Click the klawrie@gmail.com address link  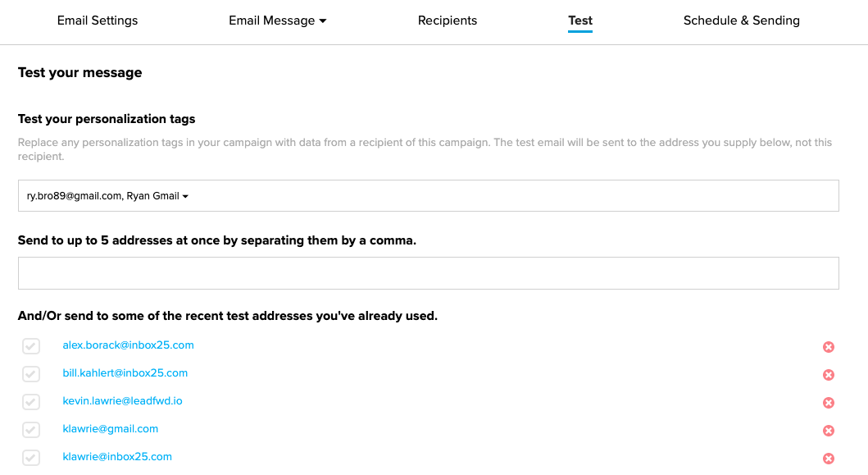(110, 428)
